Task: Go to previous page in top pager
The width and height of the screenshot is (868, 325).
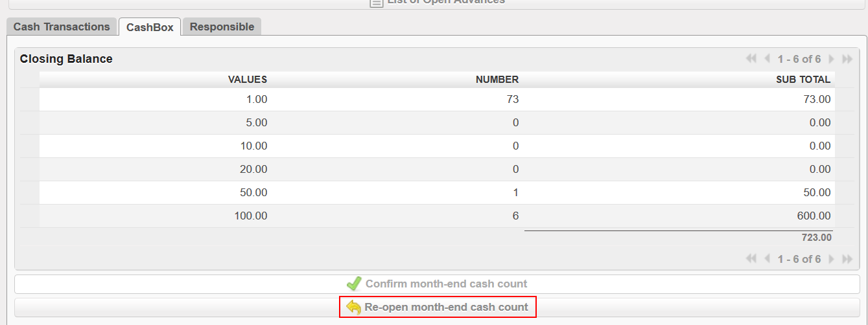Action: pyautogui.click(x=767, y=59)
